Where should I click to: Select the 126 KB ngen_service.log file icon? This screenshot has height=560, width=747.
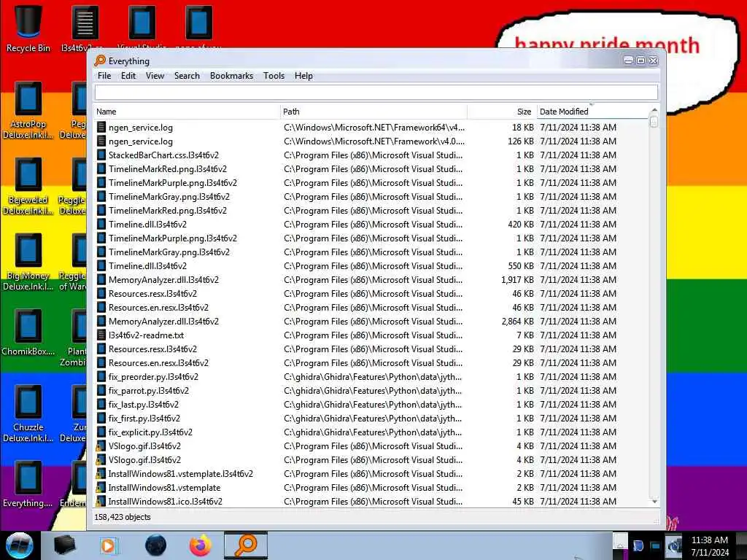(101, 141)
